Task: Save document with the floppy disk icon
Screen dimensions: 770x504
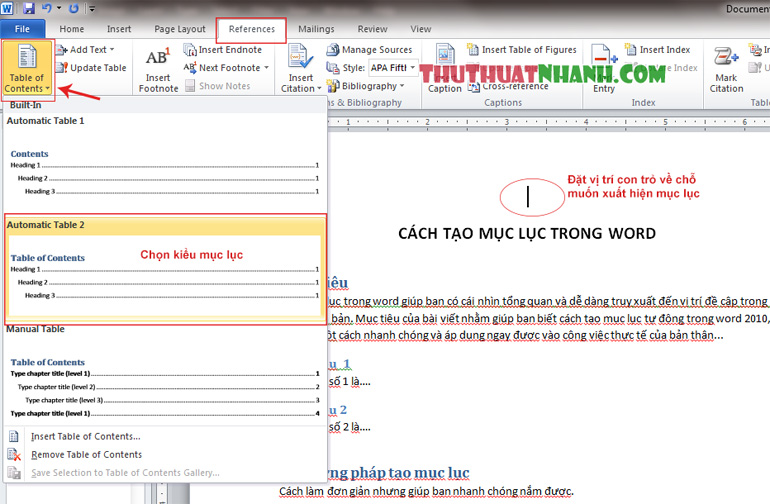Action: click(x=28, y=8)
